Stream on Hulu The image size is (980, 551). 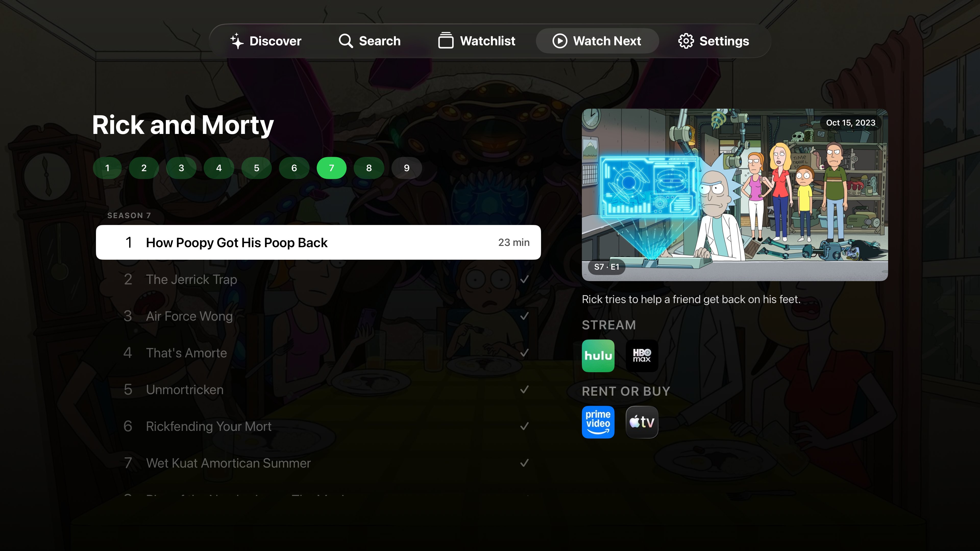click(598, 356)
